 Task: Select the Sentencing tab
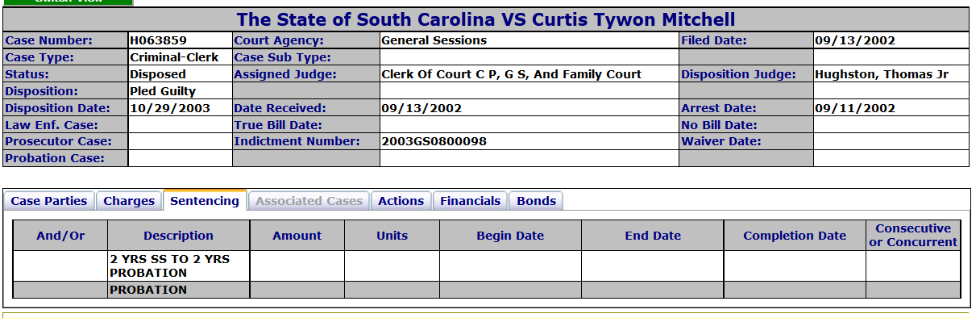click(205, 200)
